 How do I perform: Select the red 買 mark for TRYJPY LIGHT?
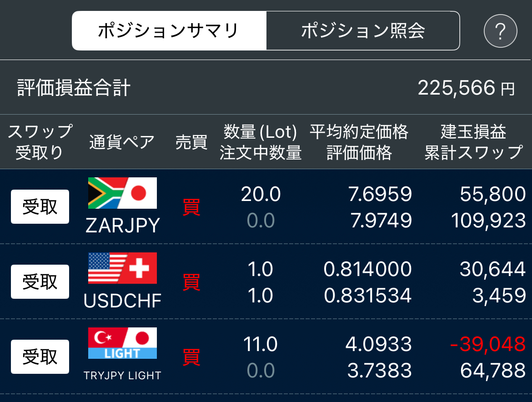(191, 357)
